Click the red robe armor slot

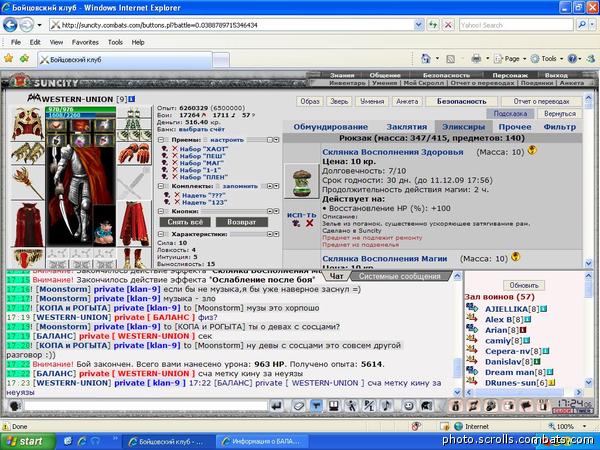tap(27, 225)
